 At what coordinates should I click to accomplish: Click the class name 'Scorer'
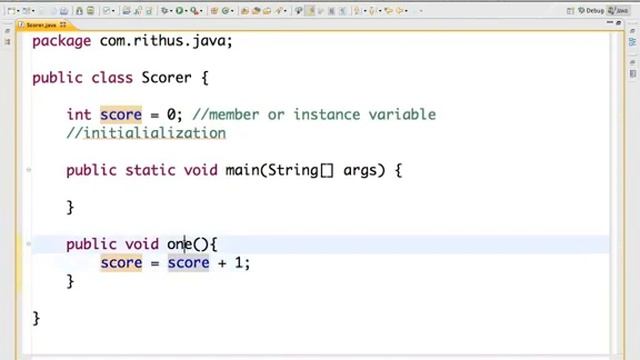[167, 78]
